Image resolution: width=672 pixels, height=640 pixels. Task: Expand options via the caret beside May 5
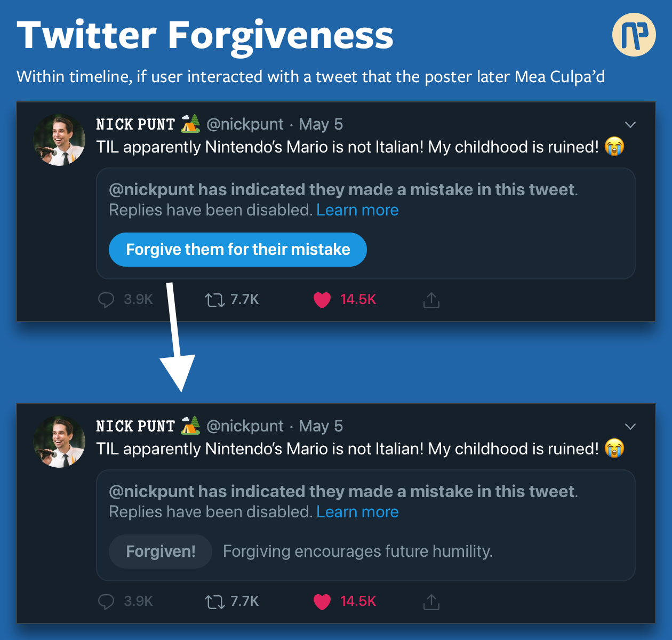[x=630, y=124]
